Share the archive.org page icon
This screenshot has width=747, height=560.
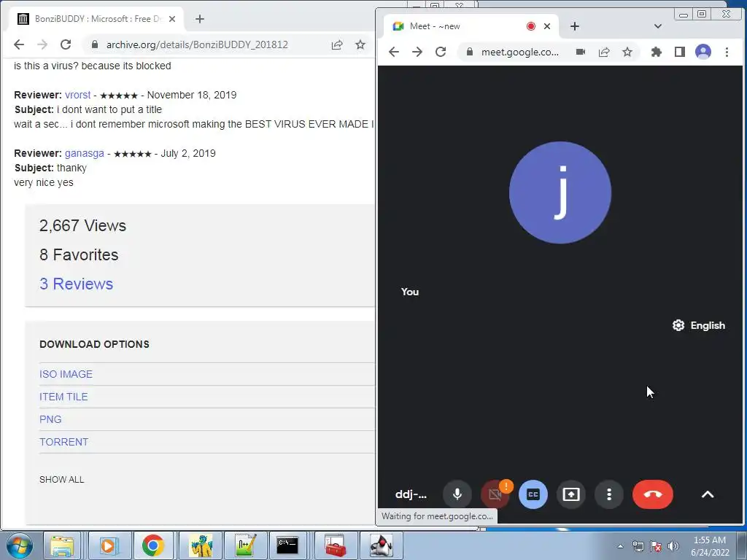click(x=337, y=44)
